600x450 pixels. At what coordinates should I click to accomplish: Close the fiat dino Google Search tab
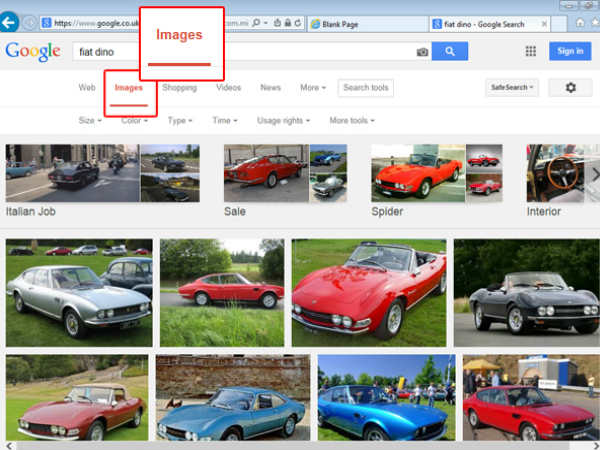(544, 24)
